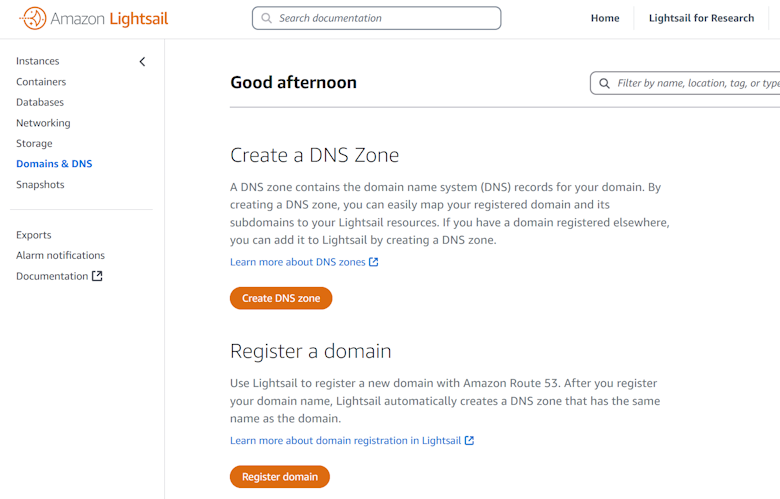Image resolution: width=780 pixels, height=499 pixels.
Task: Focus the Search documentation field
Action: 385,18
